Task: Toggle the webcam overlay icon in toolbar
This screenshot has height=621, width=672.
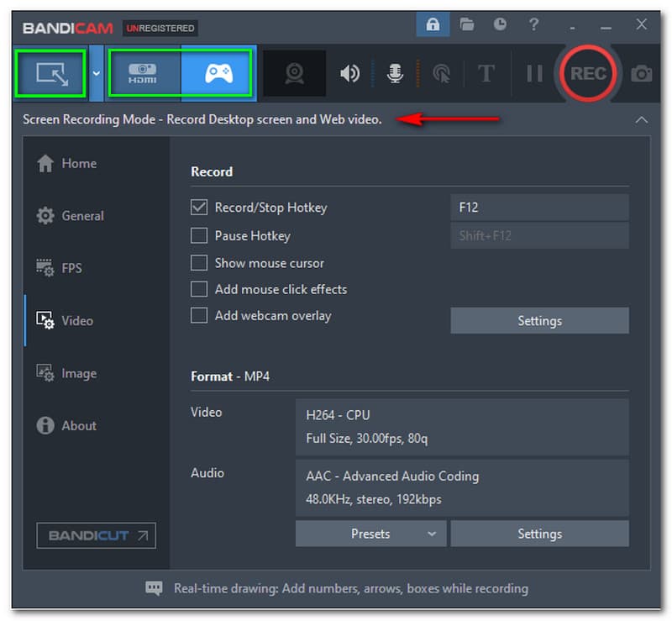Action: (294, 74)
